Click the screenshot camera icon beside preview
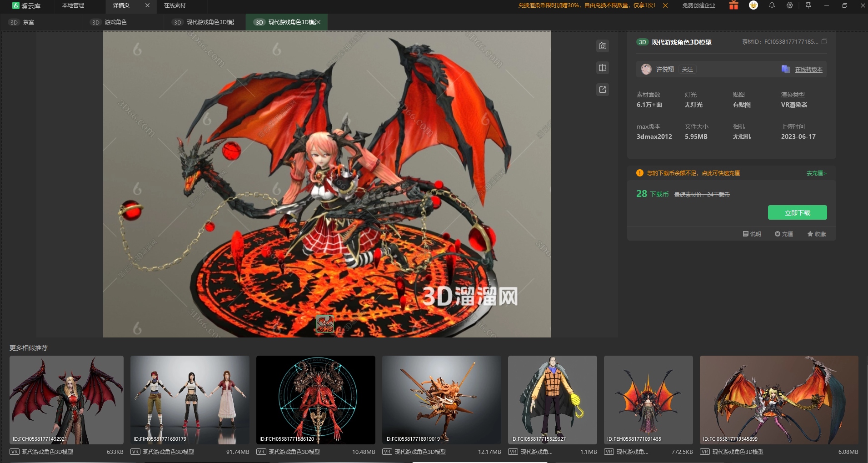The image size is (868, 463). point(602,46)
